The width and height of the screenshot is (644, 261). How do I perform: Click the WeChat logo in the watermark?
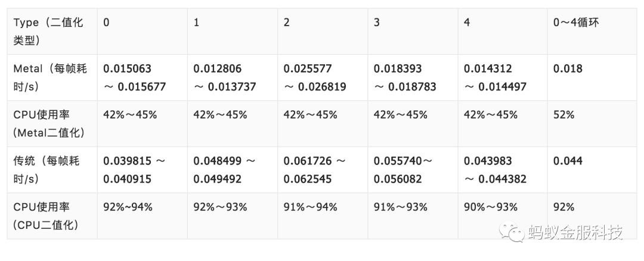pos(512,231)
